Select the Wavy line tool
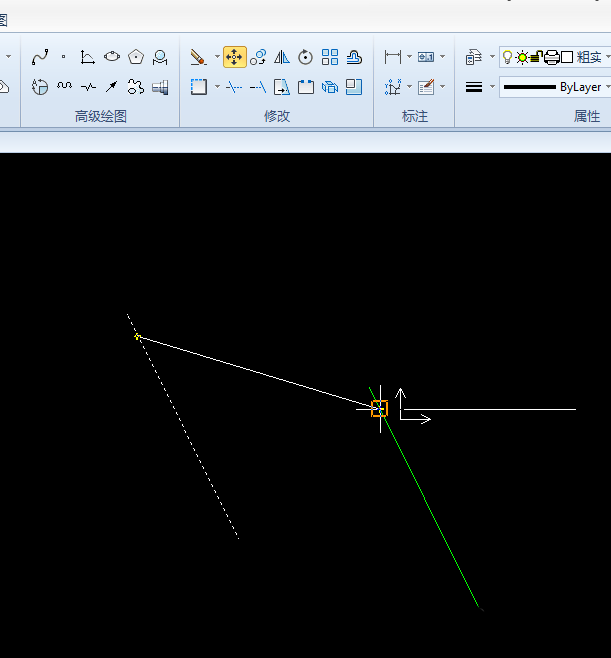Image resolution: width=611 pixels, height=658 pixels. coord(64,86)
